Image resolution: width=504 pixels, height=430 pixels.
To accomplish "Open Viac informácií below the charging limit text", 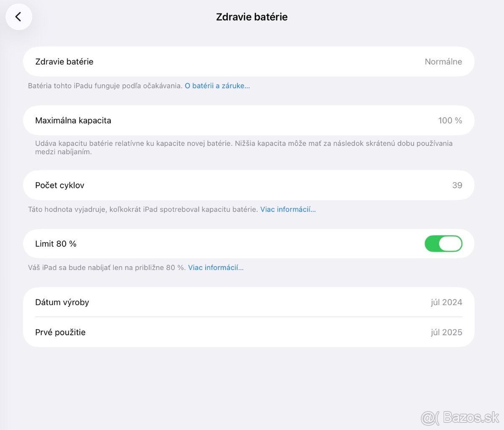I will pos(215,267).
